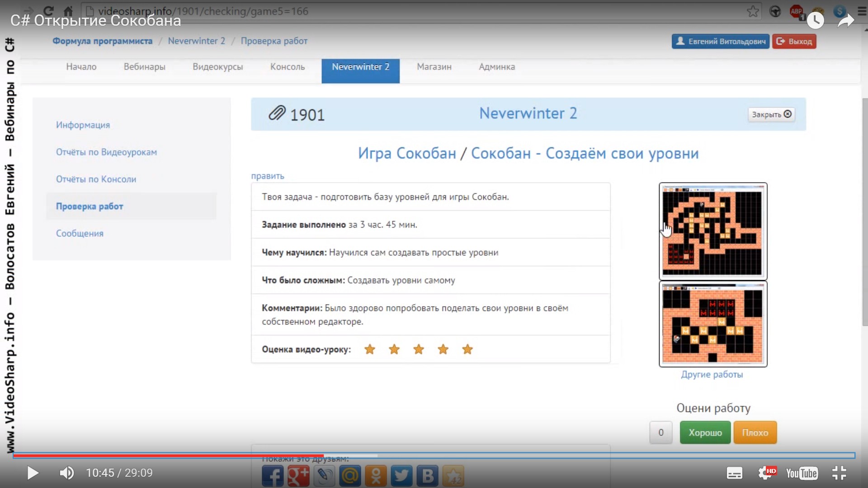Open the Админка tab

[497, 67]
